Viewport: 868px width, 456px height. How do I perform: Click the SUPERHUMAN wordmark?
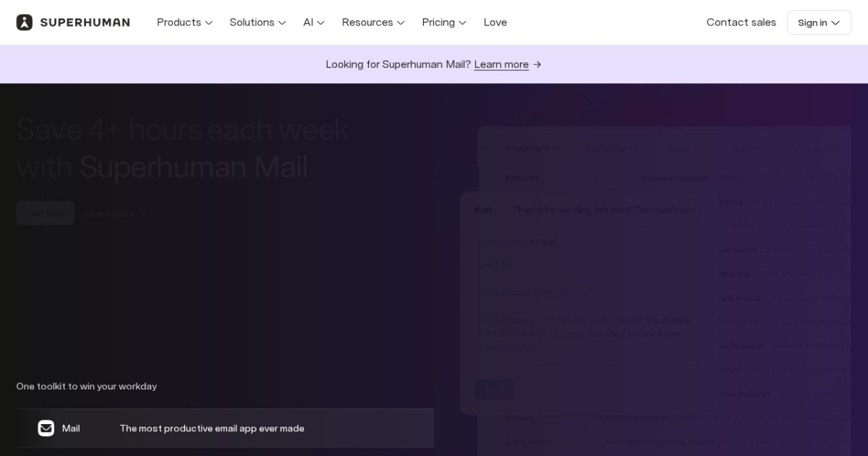coord(85,22)
